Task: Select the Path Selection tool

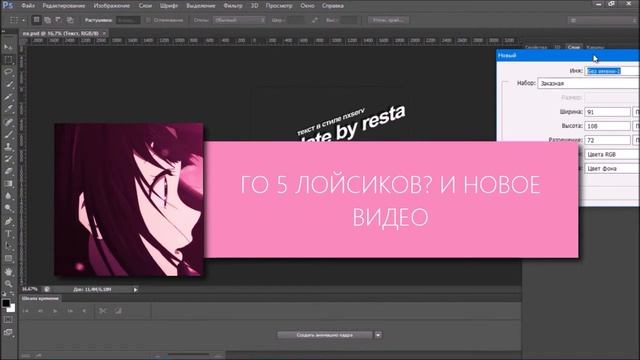Action: pos(8,246)
